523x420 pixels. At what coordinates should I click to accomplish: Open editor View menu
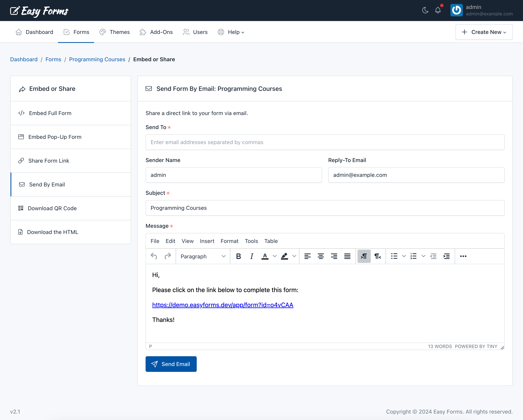click(188, 241)
